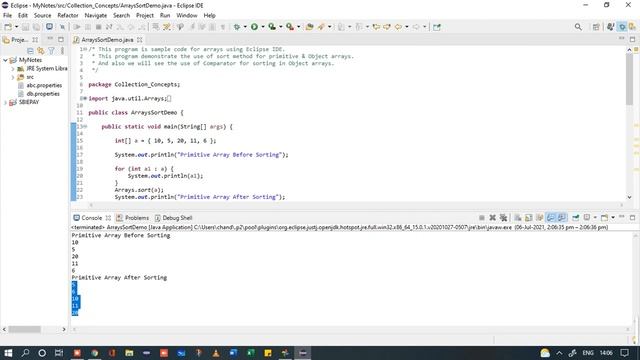Screen dimensions: 640x360
Task: Collapse the MyNotes project tree node
Action: (x=6, y=60)
